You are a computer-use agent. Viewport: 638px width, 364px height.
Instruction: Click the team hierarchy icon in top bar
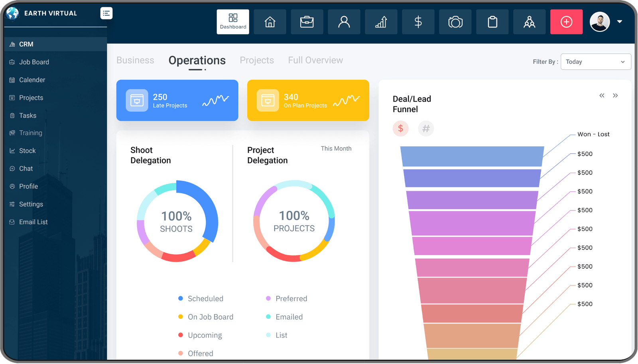pos(529,22)
